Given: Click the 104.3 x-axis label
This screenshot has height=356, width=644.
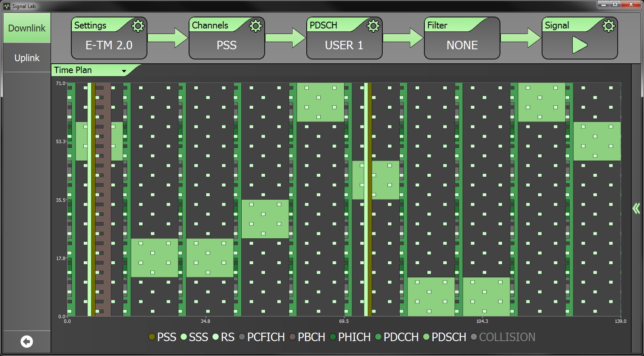Looking at the screenshot, I should (x=482, y=321).
